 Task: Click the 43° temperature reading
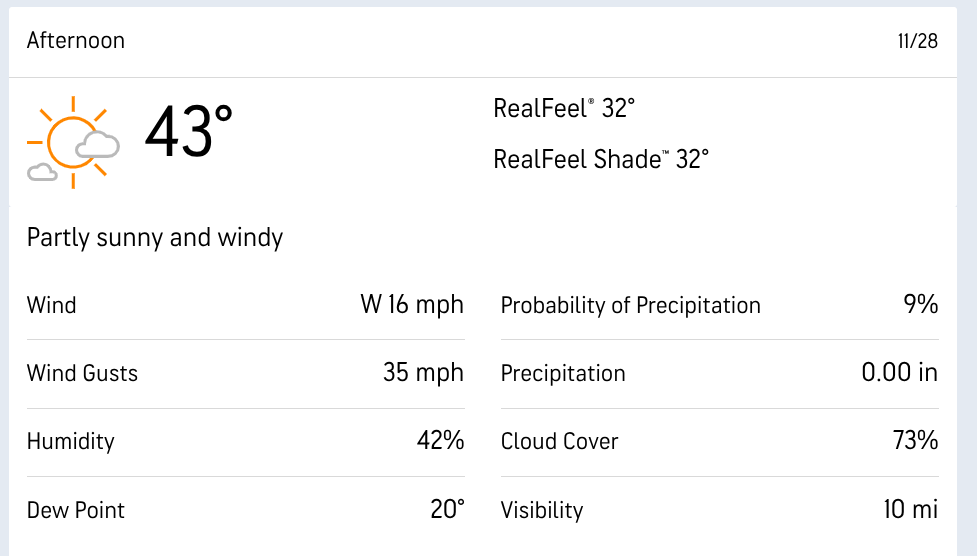tap(188, 132)
